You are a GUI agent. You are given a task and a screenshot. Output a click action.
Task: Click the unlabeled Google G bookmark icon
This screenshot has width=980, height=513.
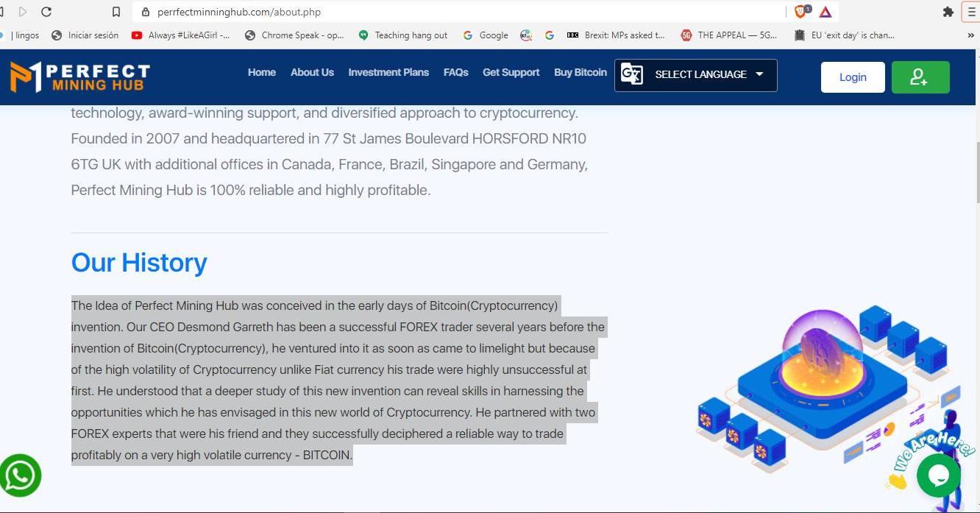549,35
